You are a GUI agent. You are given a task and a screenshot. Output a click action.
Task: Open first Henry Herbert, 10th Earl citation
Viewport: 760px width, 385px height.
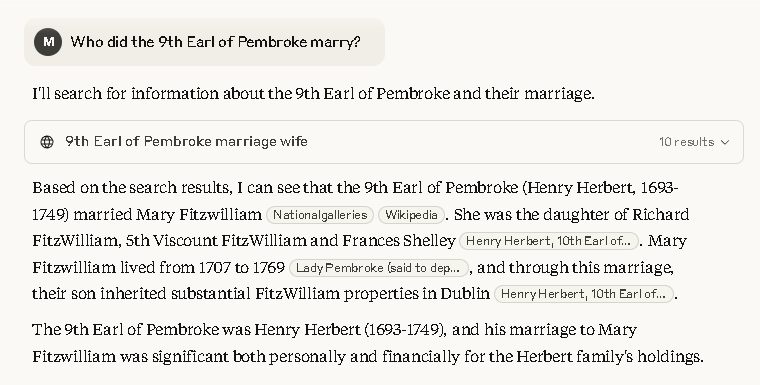[549, 241]
